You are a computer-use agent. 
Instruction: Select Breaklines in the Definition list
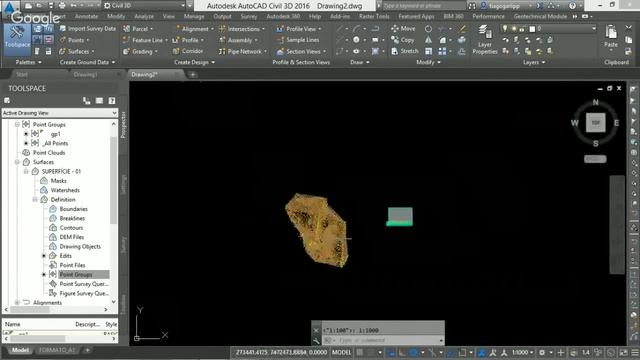point(72,218)
